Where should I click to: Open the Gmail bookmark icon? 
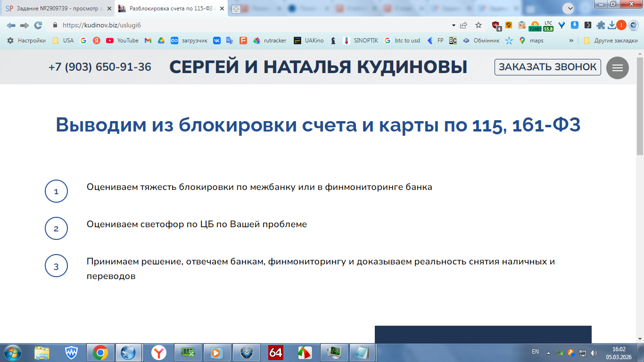point(148,41)
